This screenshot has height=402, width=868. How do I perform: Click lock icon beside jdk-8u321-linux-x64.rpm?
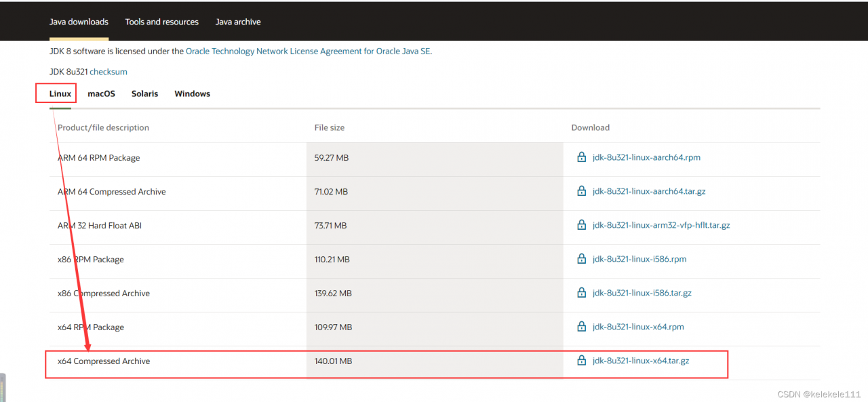coord(581,327)
